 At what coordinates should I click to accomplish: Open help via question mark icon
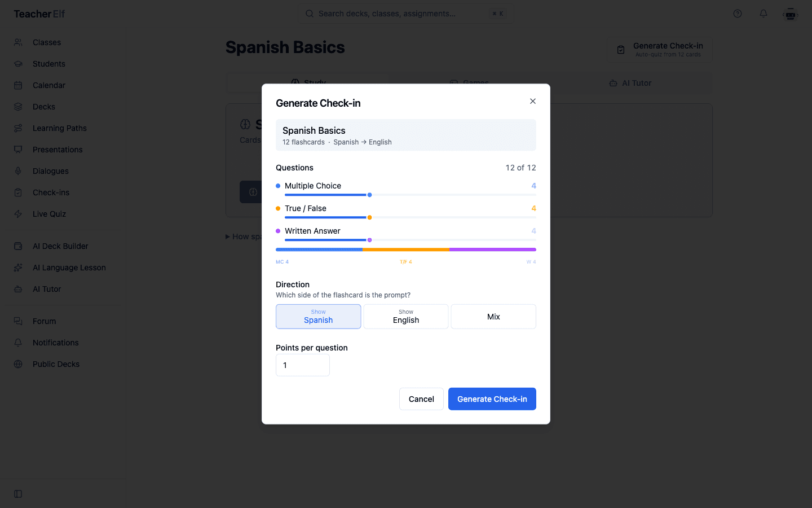[x=738, y=14]
